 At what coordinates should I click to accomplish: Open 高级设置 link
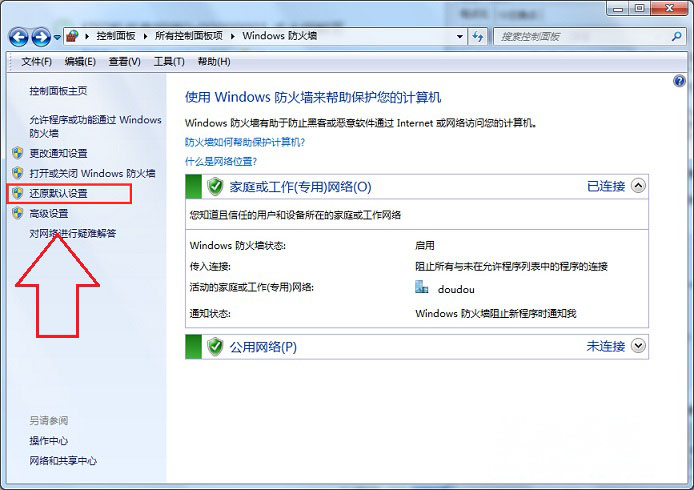tap(49, 213)
